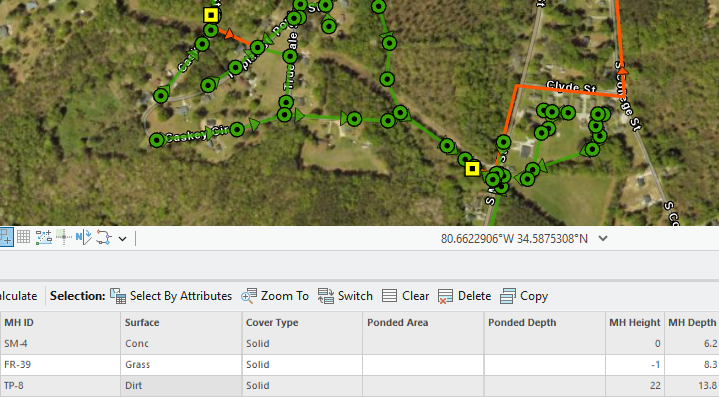Click the empty Ponded Area cell for FR-39

tap(423, 364)
